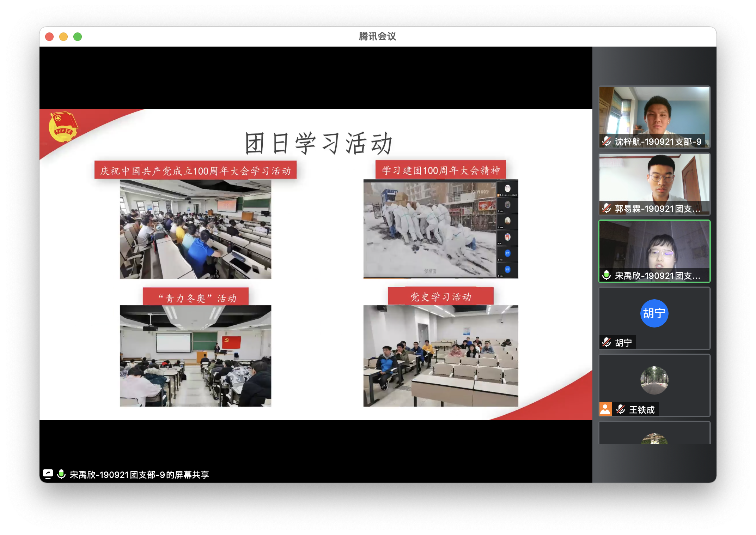Click the screen share icon in bottom status bar
The width and height of the screenshot is (756, 535).
tap(48, 474)
